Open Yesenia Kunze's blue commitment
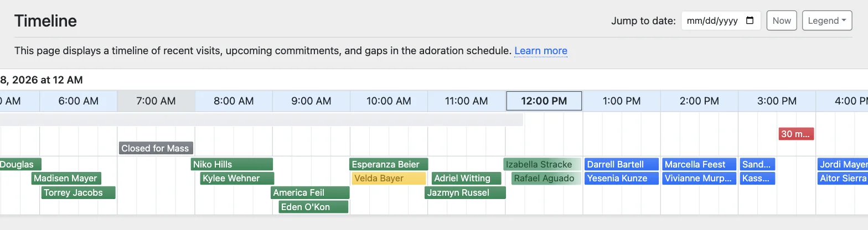 pyautogui.click(x=622, y=178)
